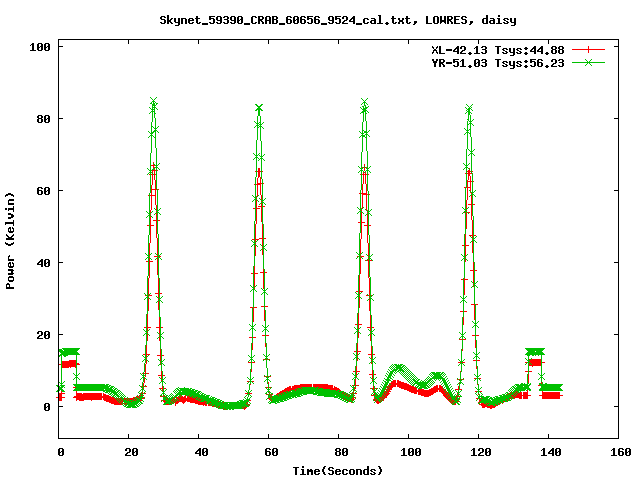Click the green YR legend line sample
Viewport: 640px width, 480px height.
[588, 62]
